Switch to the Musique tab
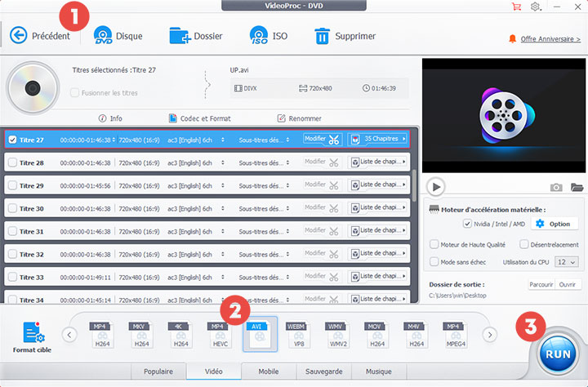The width and height of the screenshot is (588, 387). point(379,371)
